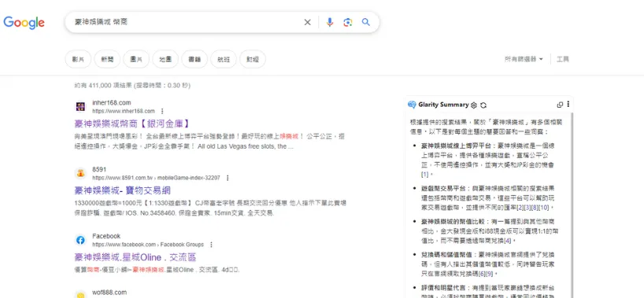The image size is (644, 298).
Task: Click the Glarity brain logo icon
Action: coord(412,105)
